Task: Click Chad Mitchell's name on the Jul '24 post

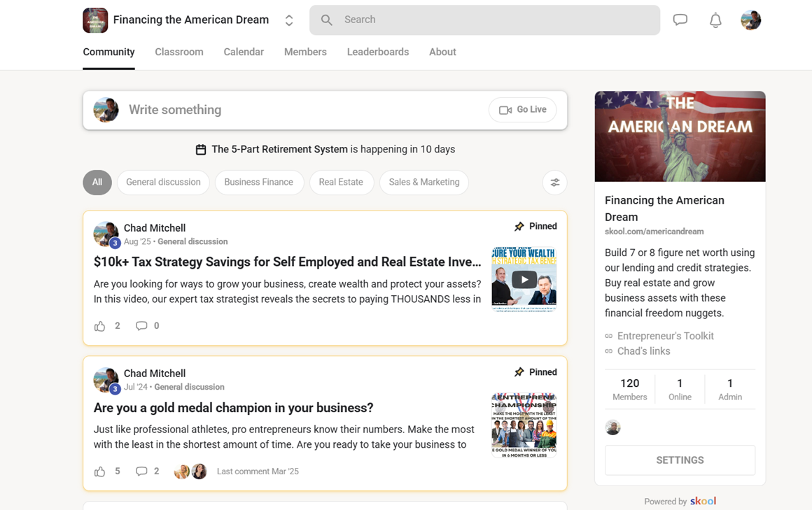Action: coord(154,374)
